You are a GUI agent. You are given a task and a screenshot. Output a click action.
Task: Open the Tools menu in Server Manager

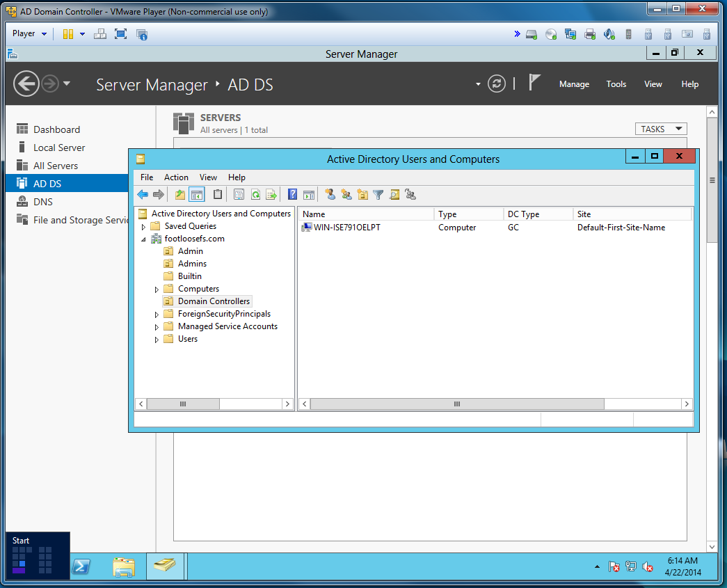point(616,84)
